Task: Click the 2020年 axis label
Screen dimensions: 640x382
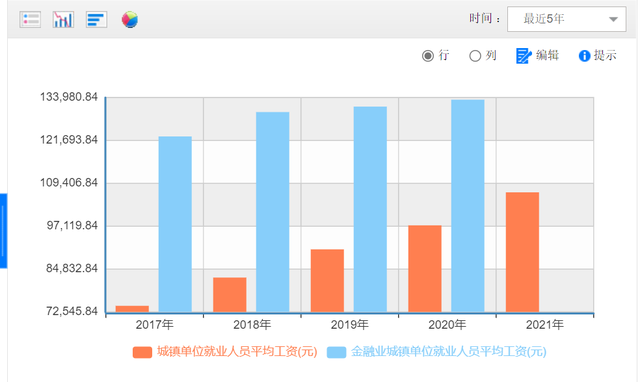Action: coord(447,325)
